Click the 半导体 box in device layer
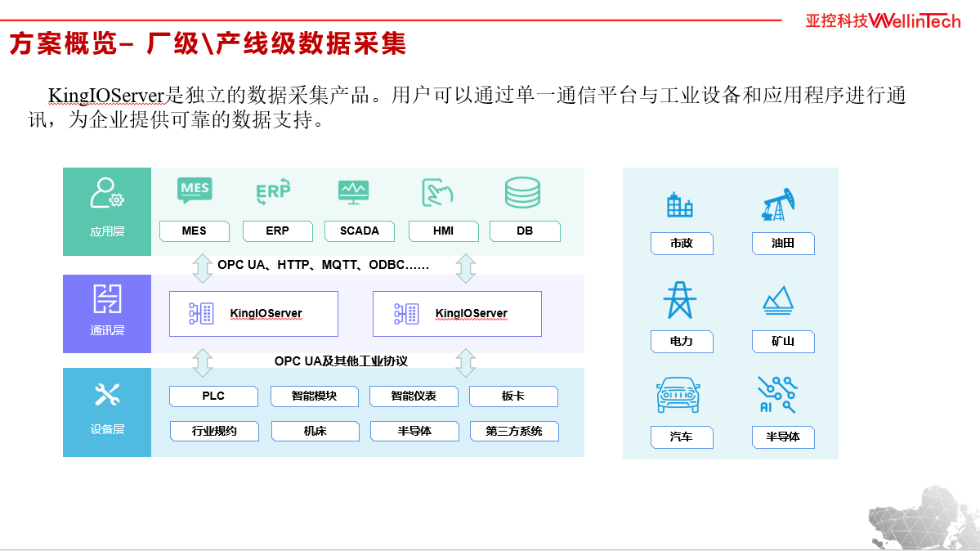The width and height of the screenshot is (980, 551). 414,432
